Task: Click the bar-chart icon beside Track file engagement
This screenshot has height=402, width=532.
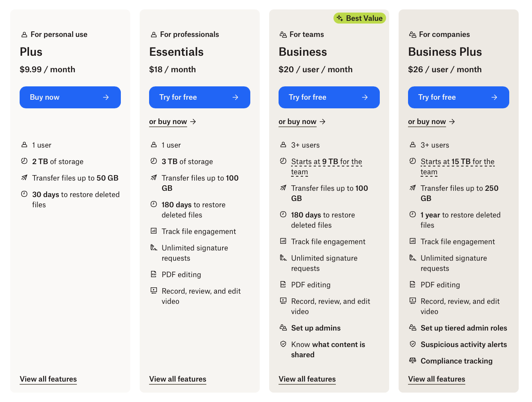Action: (154, 231)
